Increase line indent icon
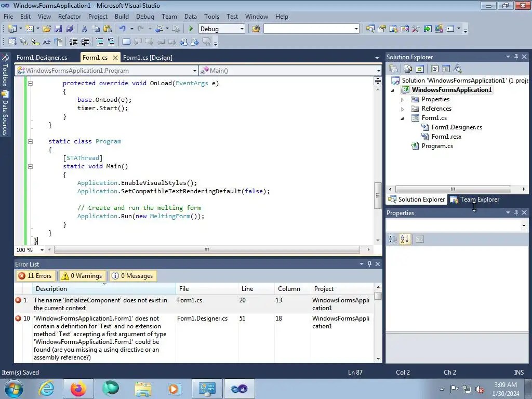Viewport: 532px width, 399px height. (85, 42)
